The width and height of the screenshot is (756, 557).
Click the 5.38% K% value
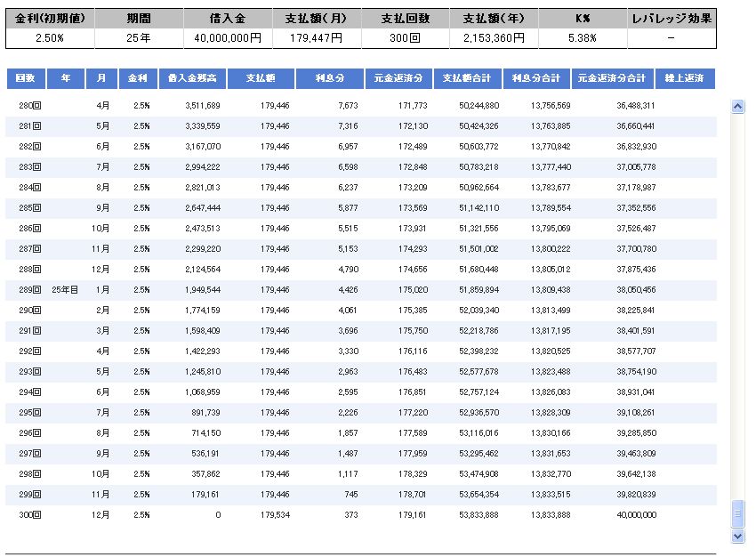pyautogui.click(x=582, y=38)
